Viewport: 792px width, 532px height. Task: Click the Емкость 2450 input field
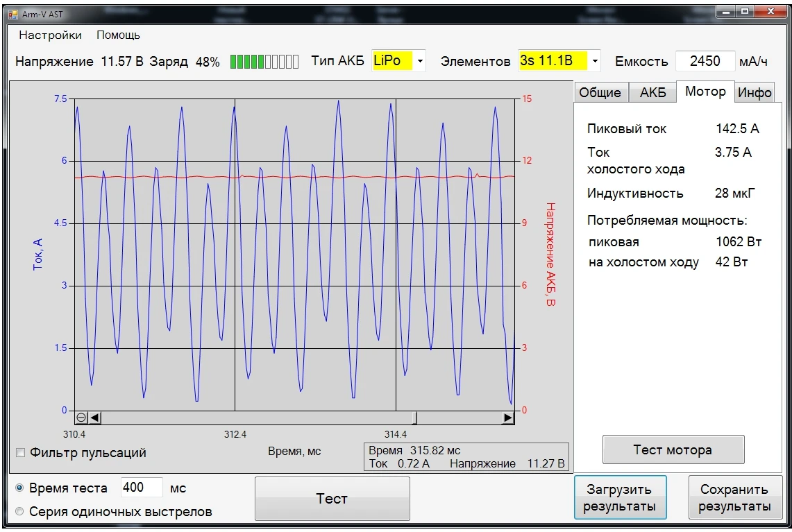(705, 61)
